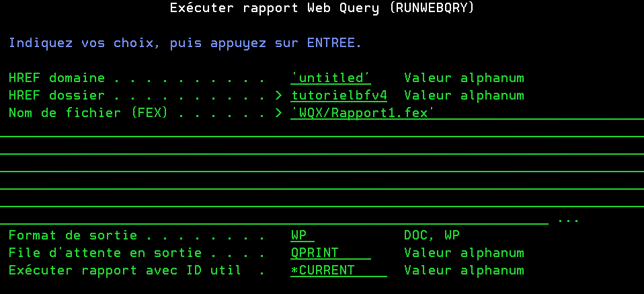This screenshot has height=294, width=644.
Task: Click 'Valeur alphanum' beside HREF dossier
Action: (464, 96)
